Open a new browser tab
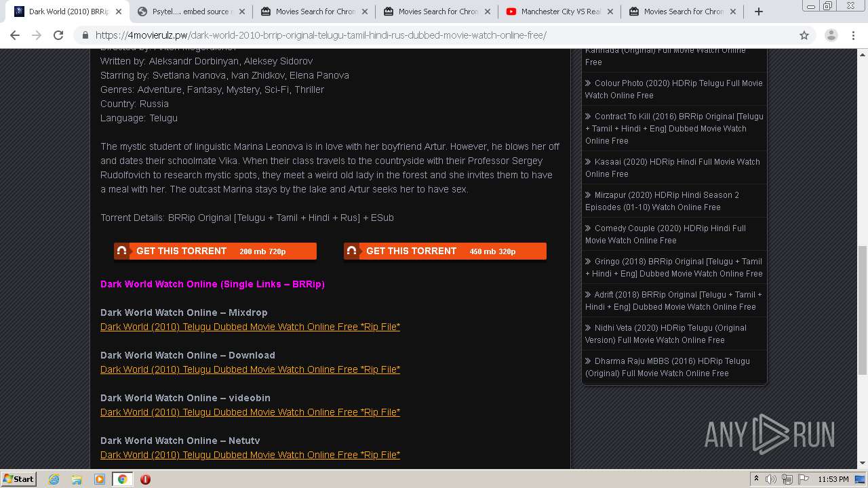The image size is (868, 488). [x=759, y=12]
